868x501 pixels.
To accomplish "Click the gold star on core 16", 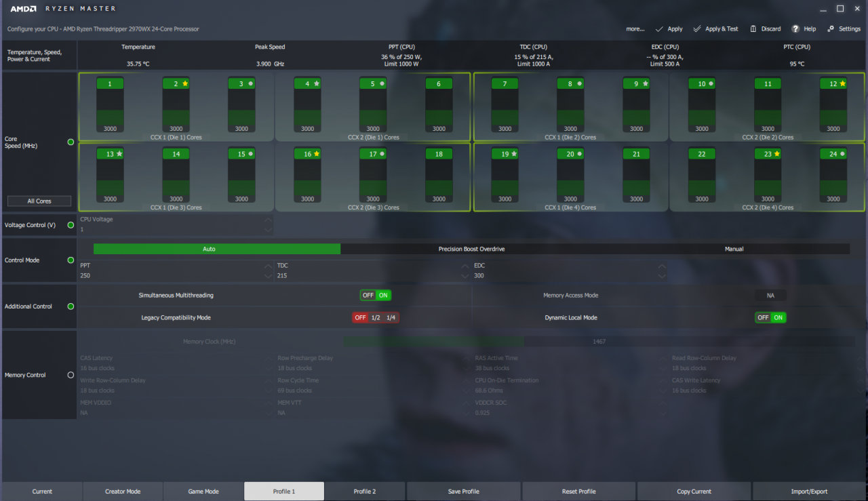I will click(x=316, y=154).
